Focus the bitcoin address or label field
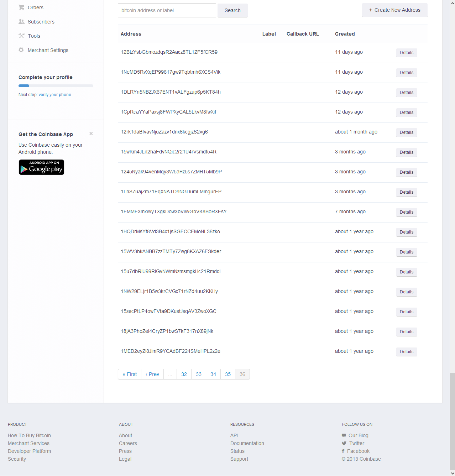455x476 pixels. click(x=167, y=10)
